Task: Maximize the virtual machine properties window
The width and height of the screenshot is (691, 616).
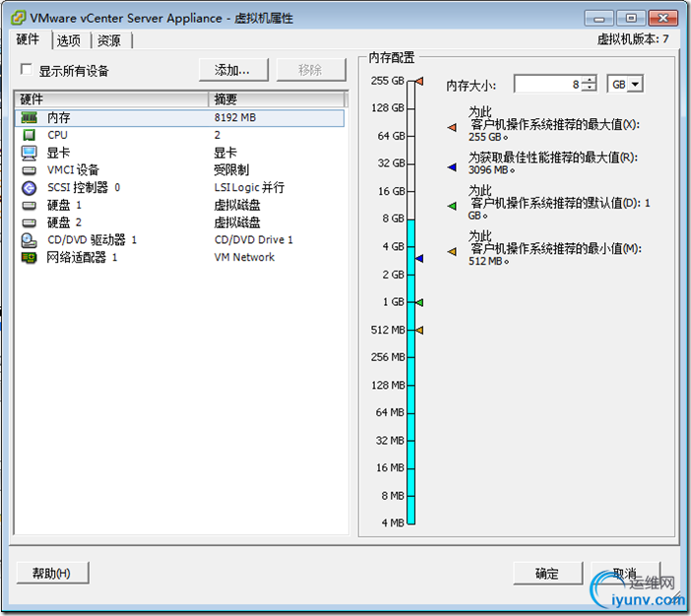Action: (631, 18)
